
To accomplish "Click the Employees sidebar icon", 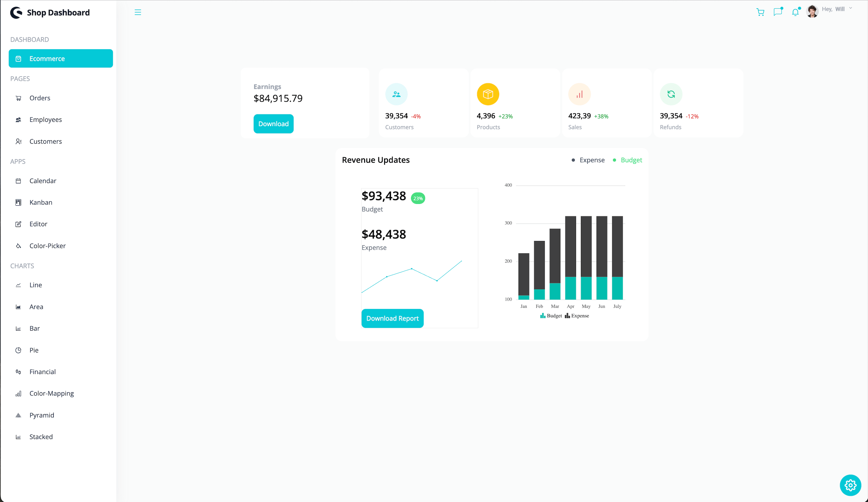I will click(18, 119).
